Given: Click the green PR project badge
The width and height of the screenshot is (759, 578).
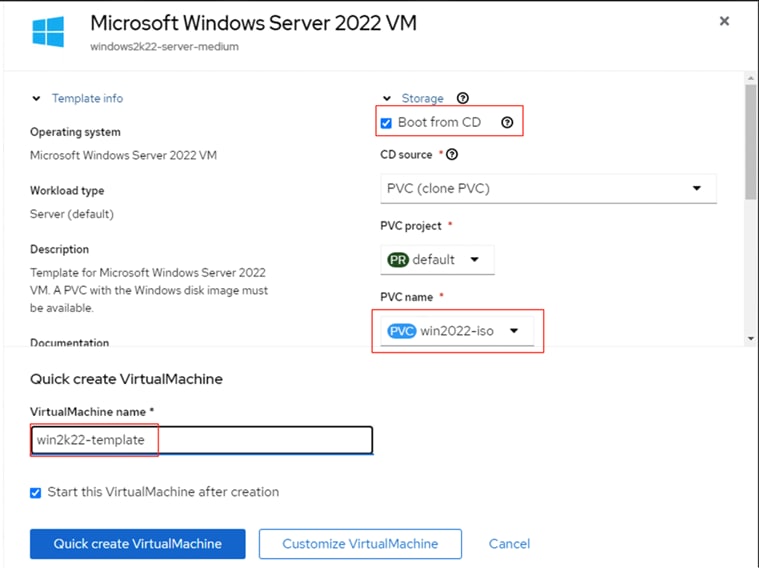Looking at the screenshot, I should (398, 260).
